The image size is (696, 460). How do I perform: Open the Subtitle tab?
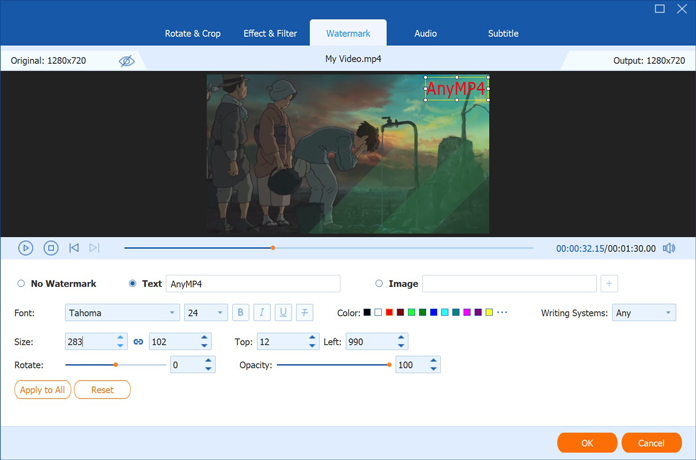pyautogui.click(x=503, y=33)
